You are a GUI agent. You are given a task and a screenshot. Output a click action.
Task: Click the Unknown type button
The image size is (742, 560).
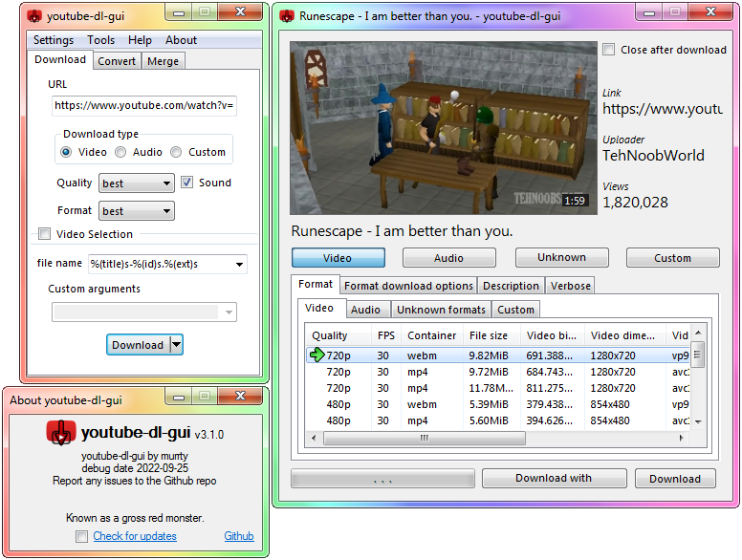point(561,257)
